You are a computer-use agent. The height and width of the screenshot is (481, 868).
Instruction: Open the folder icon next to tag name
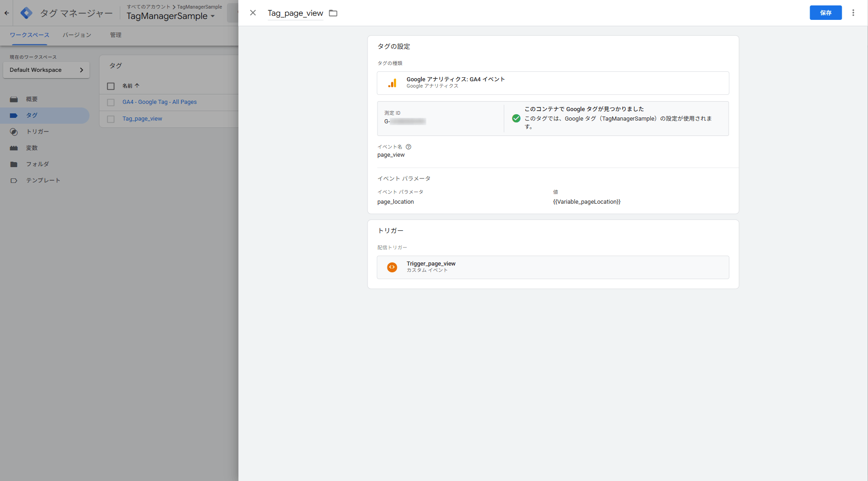333,13
